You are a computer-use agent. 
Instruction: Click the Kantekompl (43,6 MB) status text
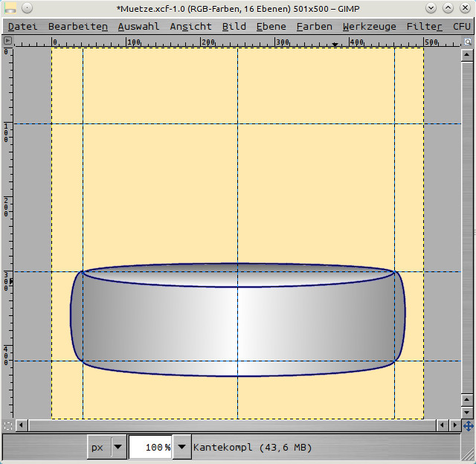(x=252, y=448)
